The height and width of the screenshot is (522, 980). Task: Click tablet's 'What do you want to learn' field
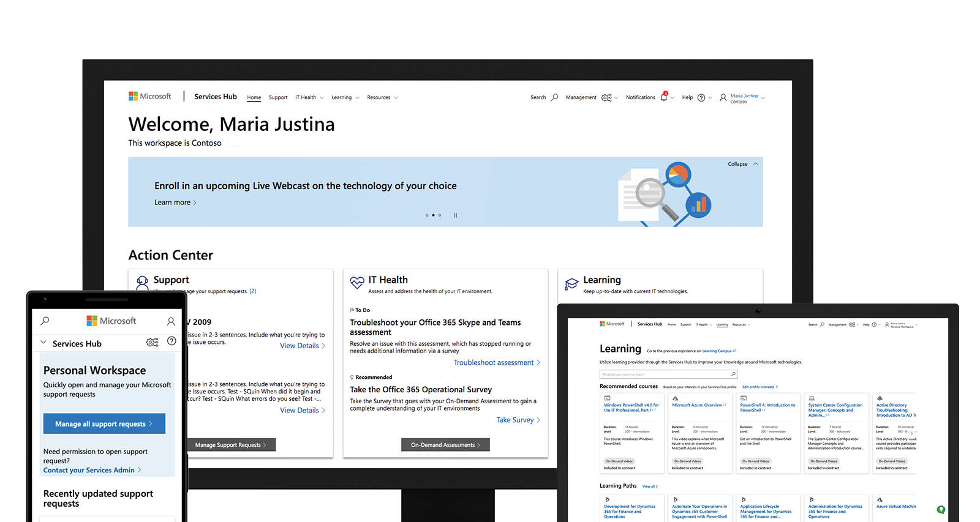point(668,374)
